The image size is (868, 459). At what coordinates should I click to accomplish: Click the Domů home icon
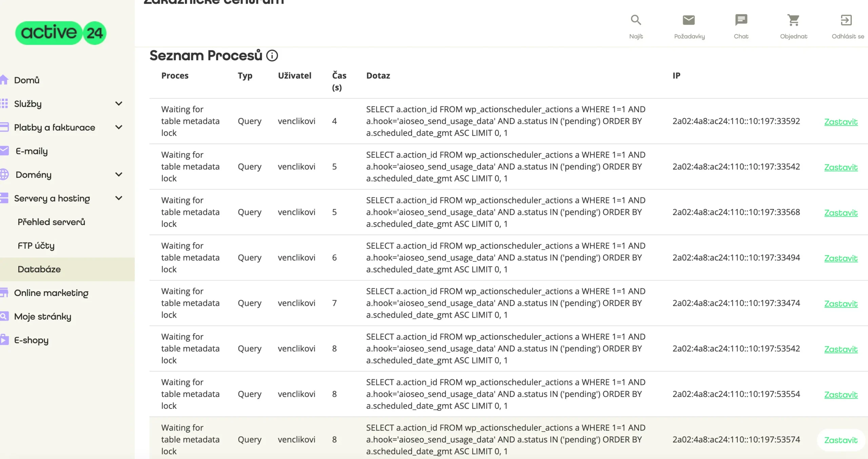click(4, 80)
